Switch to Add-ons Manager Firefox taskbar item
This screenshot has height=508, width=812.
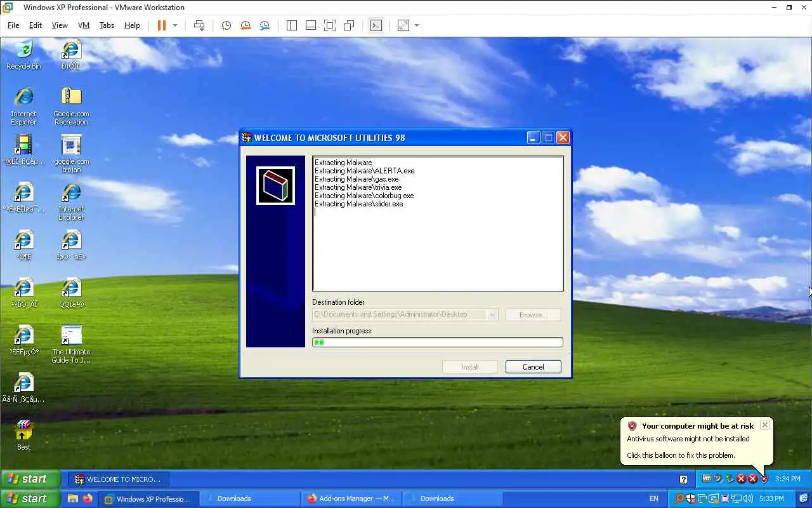point(351,498)
